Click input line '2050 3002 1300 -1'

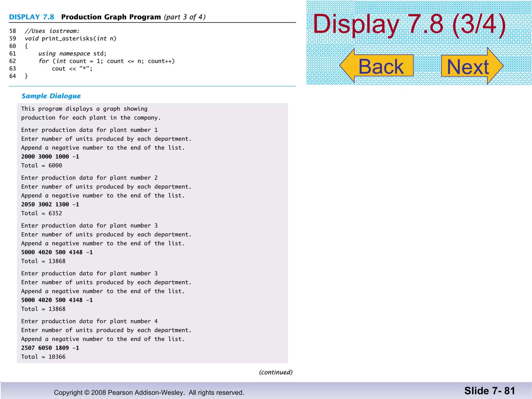[50, 204]
